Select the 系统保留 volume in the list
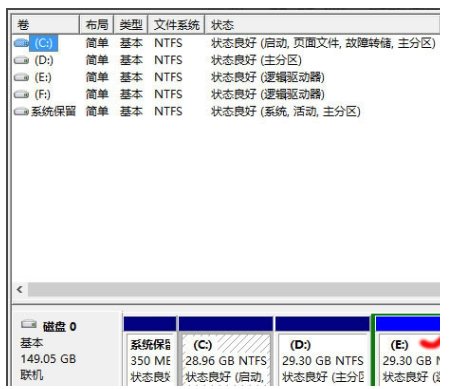Screen dimensions: 451x389 [x=53, y=111]
